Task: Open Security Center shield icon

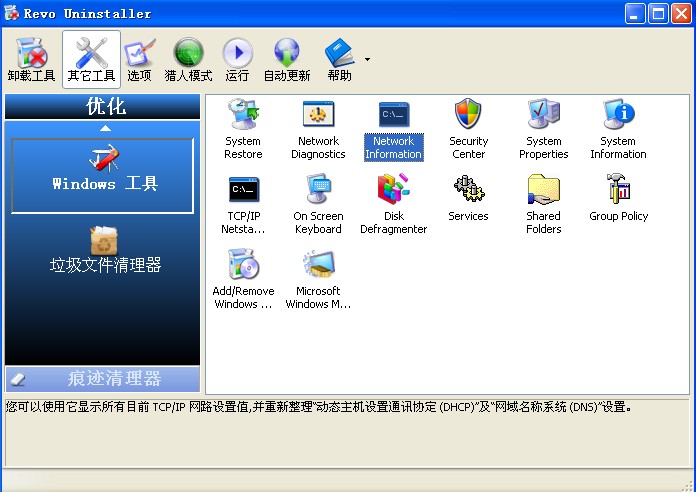Action: click(x=468, y=129)
